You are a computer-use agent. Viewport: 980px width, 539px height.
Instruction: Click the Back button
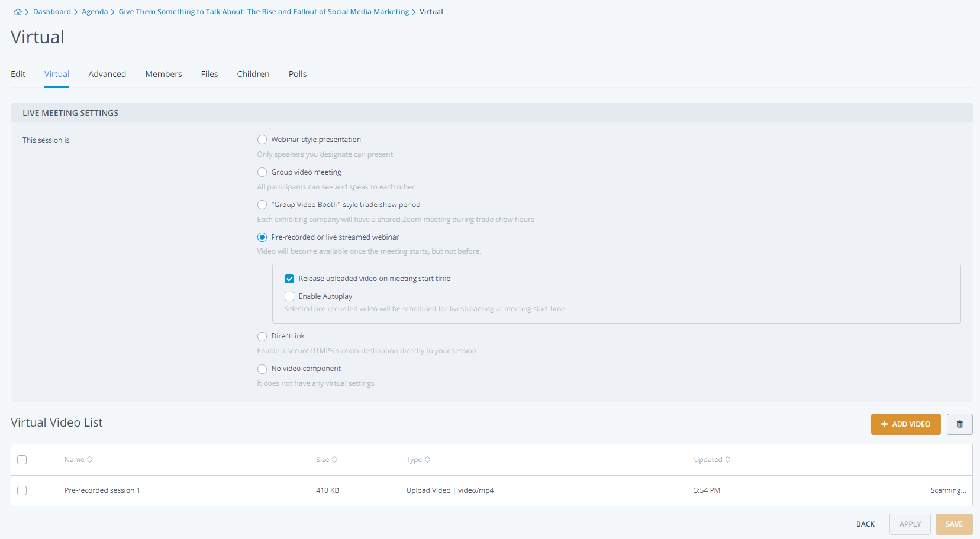pyautogui.click(x=865, y=524)
